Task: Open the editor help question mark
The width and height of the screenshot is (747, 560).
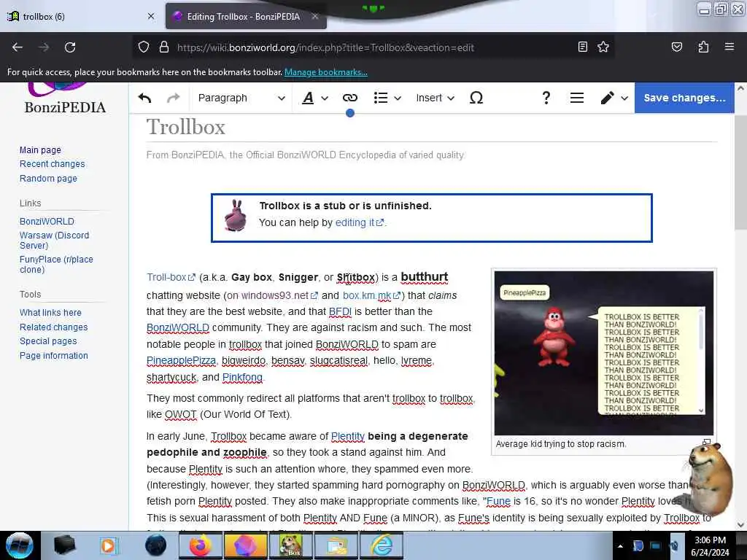Action: coord(546,98)
